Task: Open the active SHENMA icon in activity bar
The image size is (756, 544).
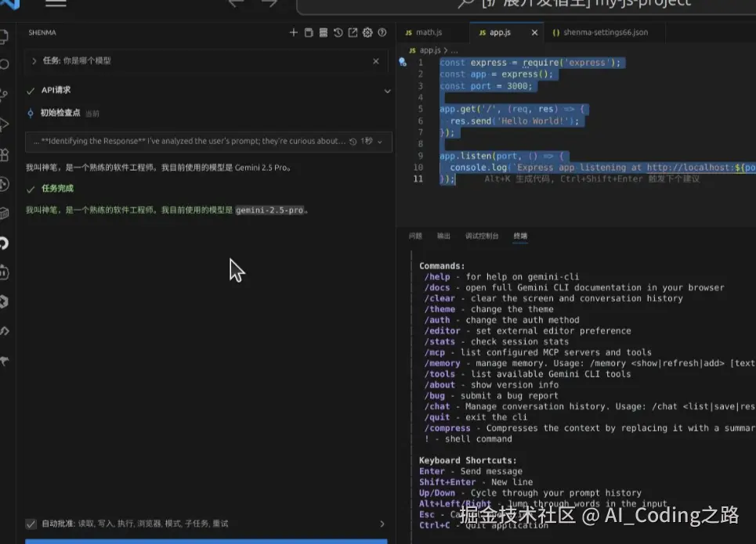Action: pos(4,243)
